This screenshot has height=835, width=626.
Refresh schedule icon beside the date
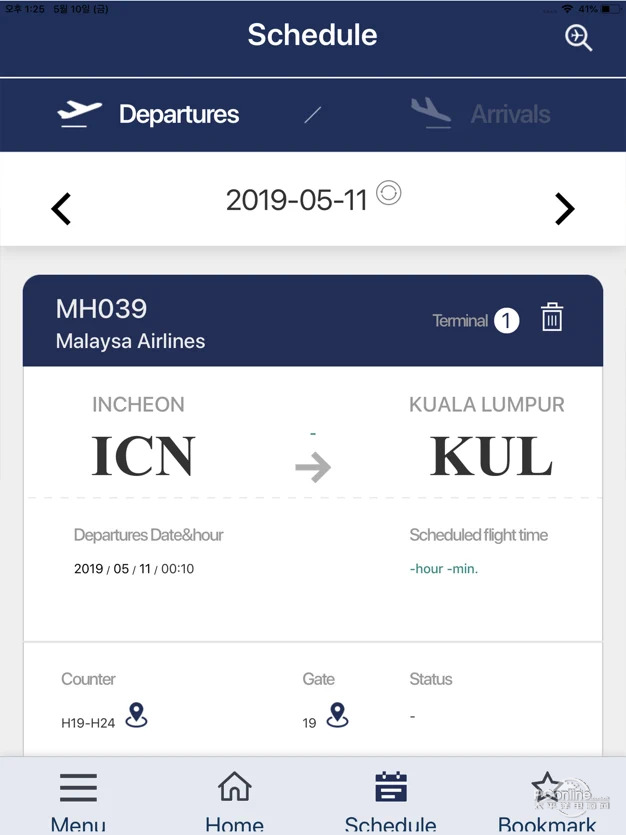coord(389,193)
